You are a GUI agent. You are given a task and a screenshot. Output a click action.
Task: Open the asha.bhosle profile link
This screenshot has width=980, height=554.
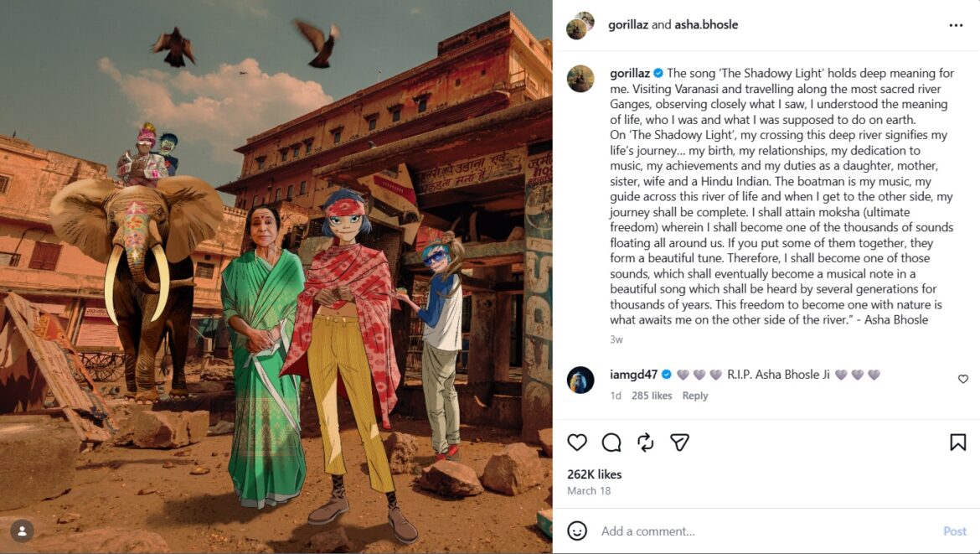[705, 24]
